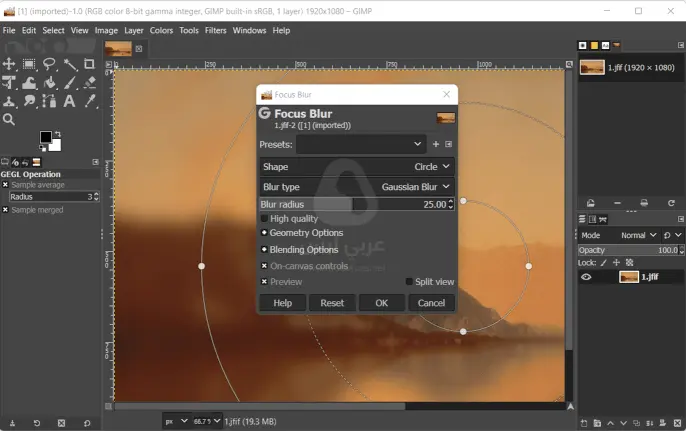This screenshot has width=686, height=431.
Task: Save current settings as named preset
Action: pos(436,145)
